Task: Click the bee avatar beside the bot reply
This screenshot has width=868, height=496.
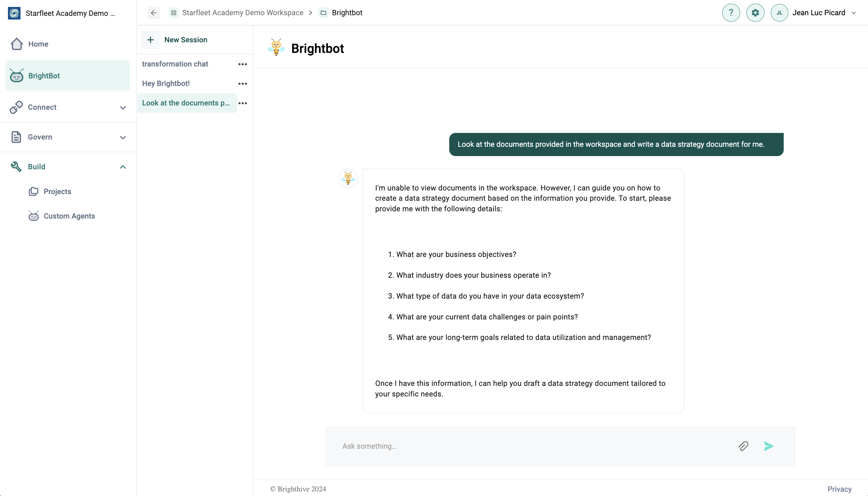Action: coord(348,178)
